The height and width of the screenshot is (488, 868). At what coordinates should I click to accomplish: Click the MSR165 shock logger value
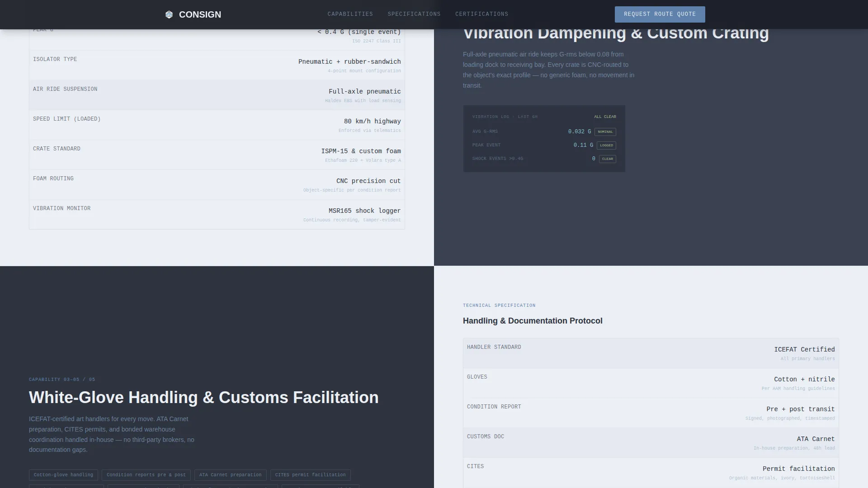pos(364,211)
